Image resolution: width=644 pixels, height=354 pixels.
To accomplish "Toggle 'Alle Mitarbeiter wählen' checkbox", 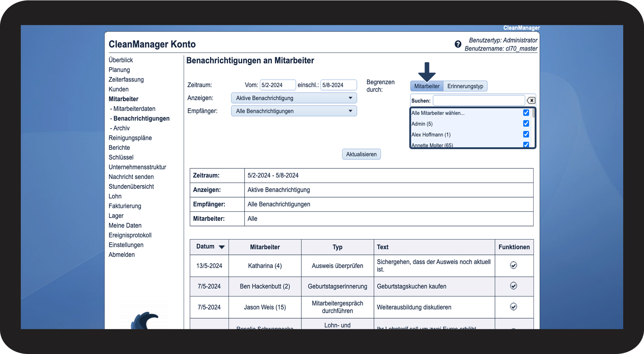I will pos(526,113).
